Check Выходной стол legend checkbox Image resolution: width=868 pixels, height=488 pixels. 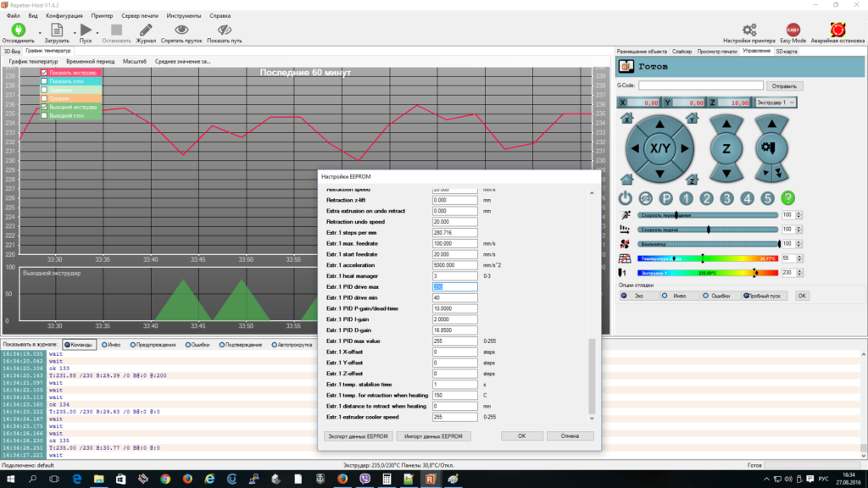(44, 115)
